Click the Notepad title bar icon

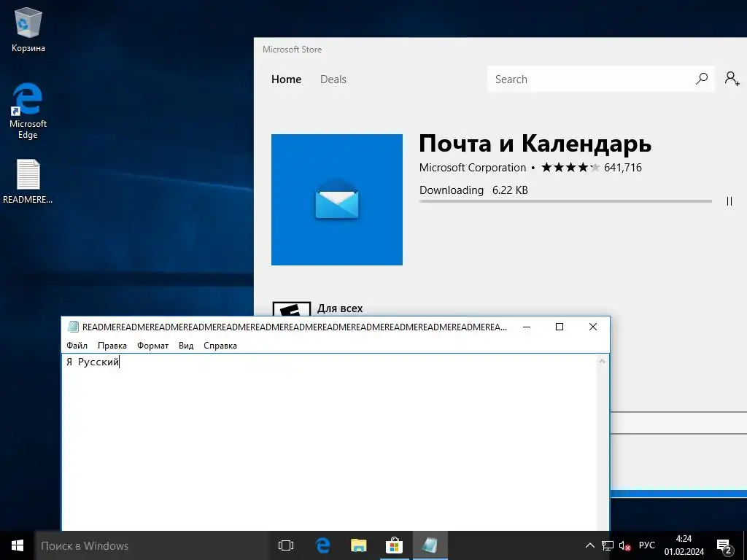coord(73,327)
